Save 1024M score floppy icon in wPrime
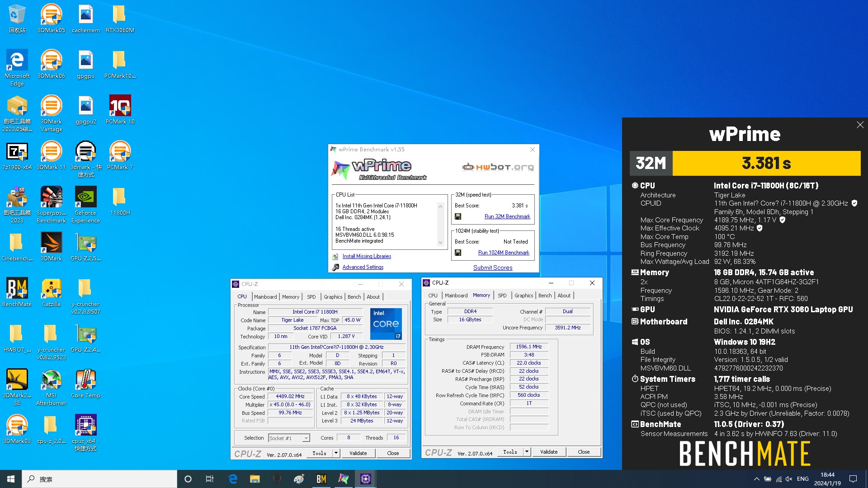 coord(458,253)
